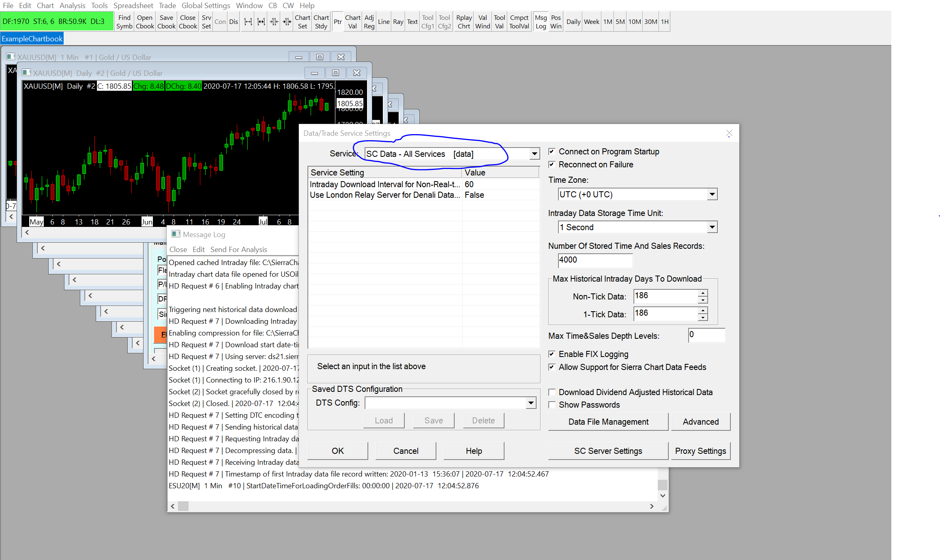
Task: Click the Stored Time And Sales Records field
Action: (x=595, y=260)
